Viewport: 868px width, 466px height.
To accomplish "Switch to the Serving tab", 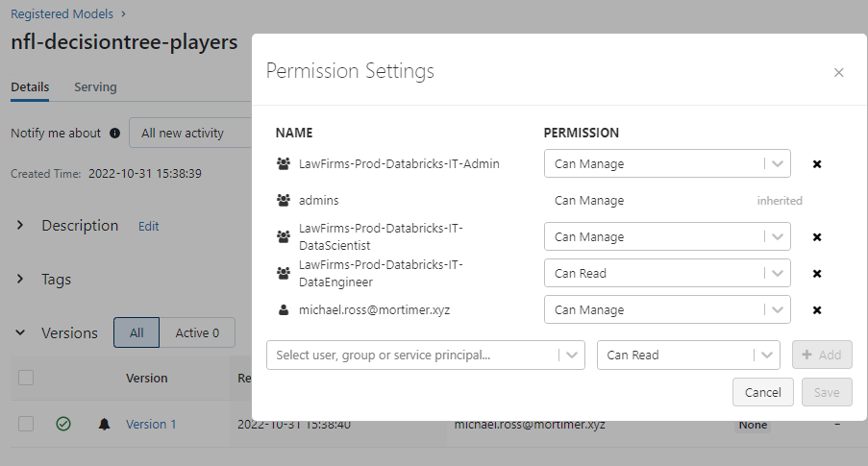I will pyautogui.click(x=95, y=86).
